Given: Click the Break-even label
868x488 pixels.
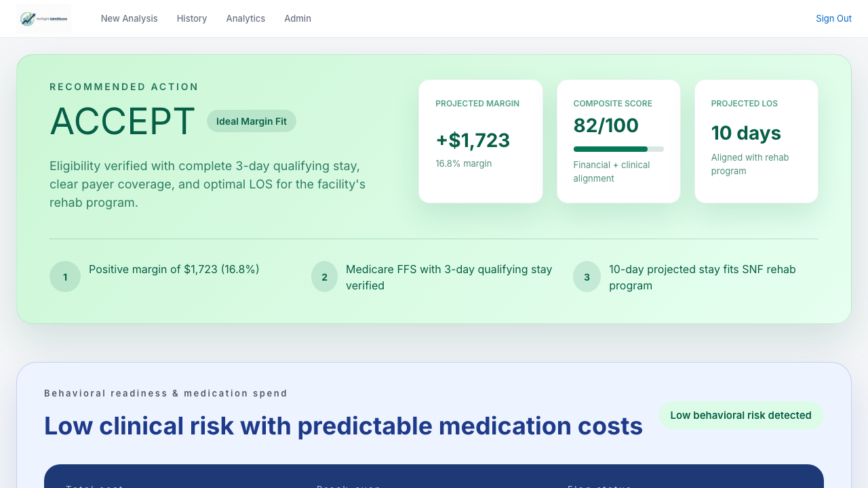Looking at the screenshot, I should pos(348,485).
